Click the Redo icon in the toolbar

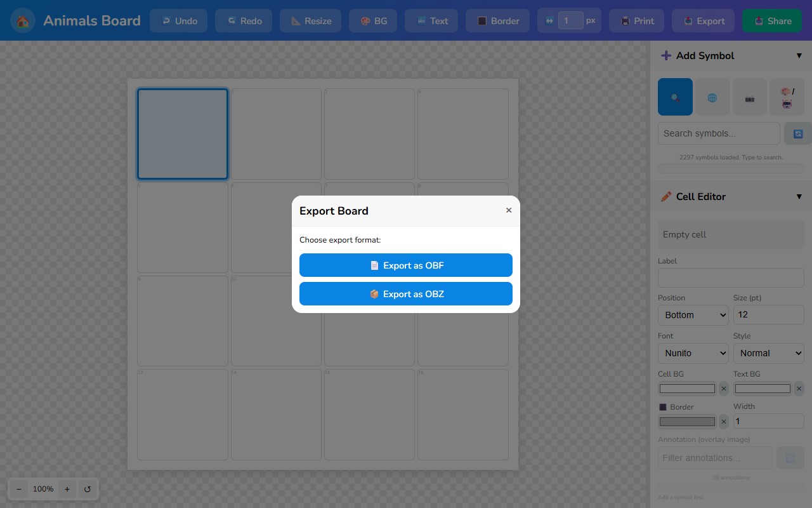(x=230, y=20)
